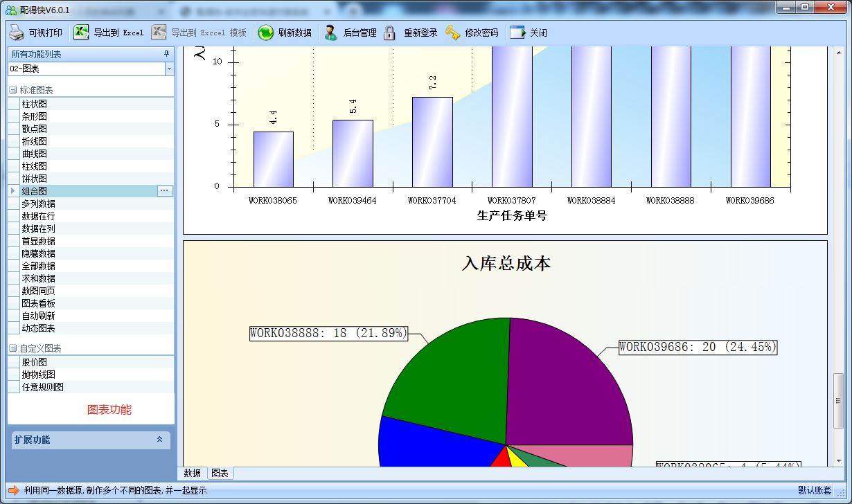Select 数图同页 in the list

tap(91, 291)
